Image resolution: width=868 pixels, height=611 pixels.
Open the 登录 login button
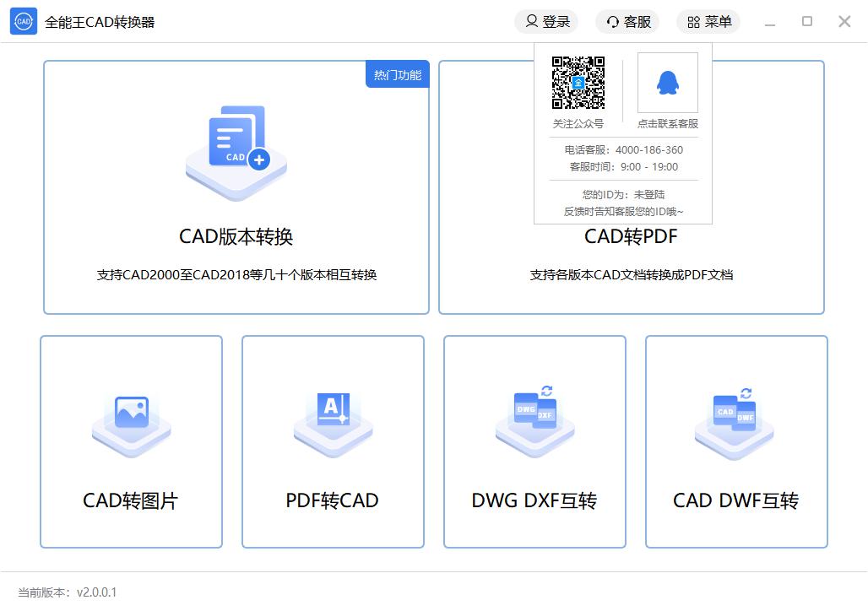coord(546,22)
